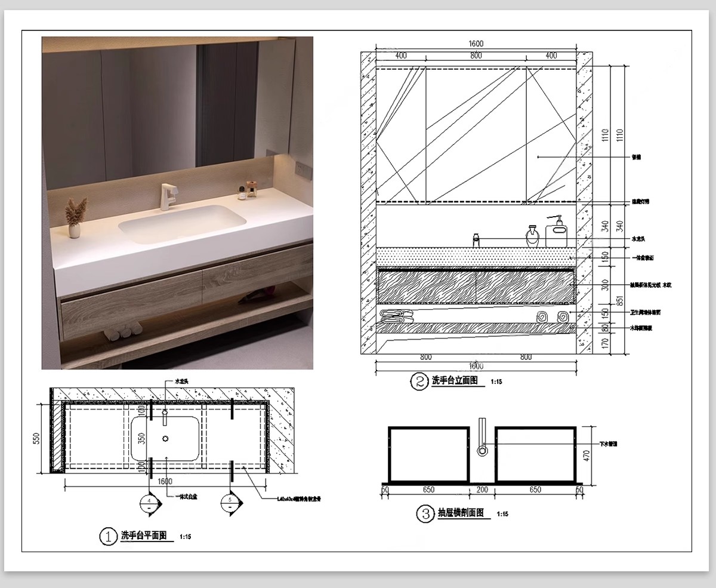Click the 抽屉横剖面图 title label
This screenshot has width=716, height=588.
coord(461,513)
